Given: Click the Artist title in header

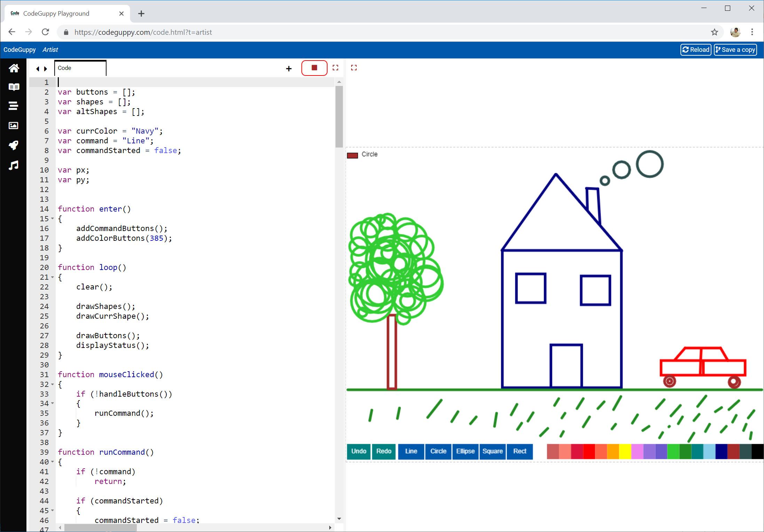Looking at the screenshot, I should point(50,50).
